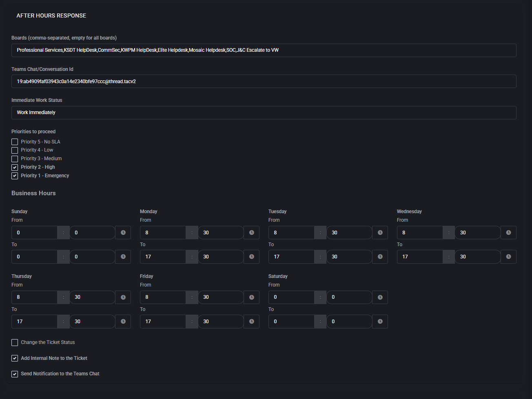Open clock picker for Sunday From time
Image resolution: width=532 pixels, height=399 pixels.
pos(123,233)
